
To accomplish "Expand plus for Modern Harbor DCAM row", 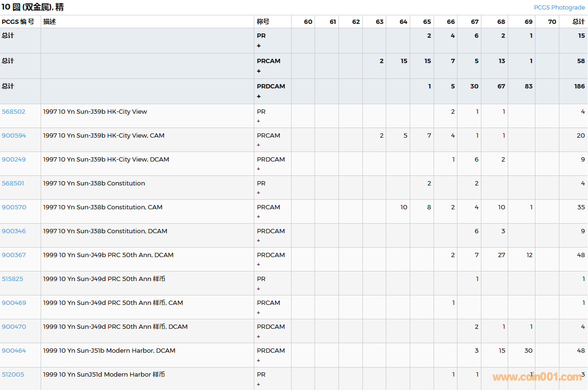I will 259,360.
